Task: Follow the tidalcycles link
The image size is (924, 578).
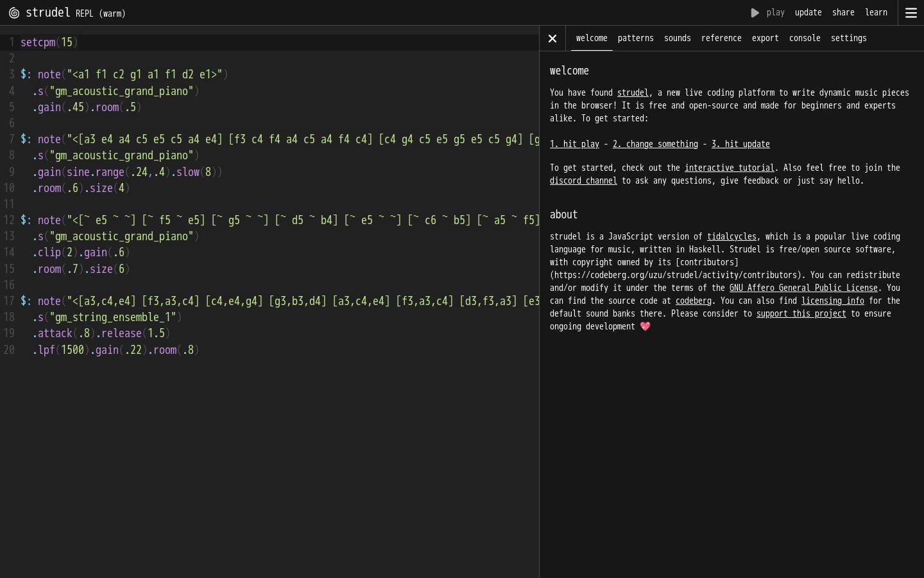Action: (732, 236)
